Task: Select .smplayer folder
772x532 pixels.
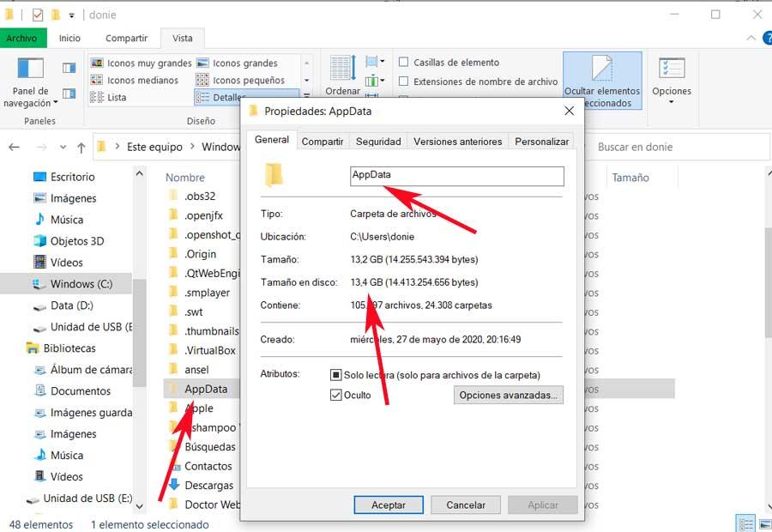Action: pos(207,293)
